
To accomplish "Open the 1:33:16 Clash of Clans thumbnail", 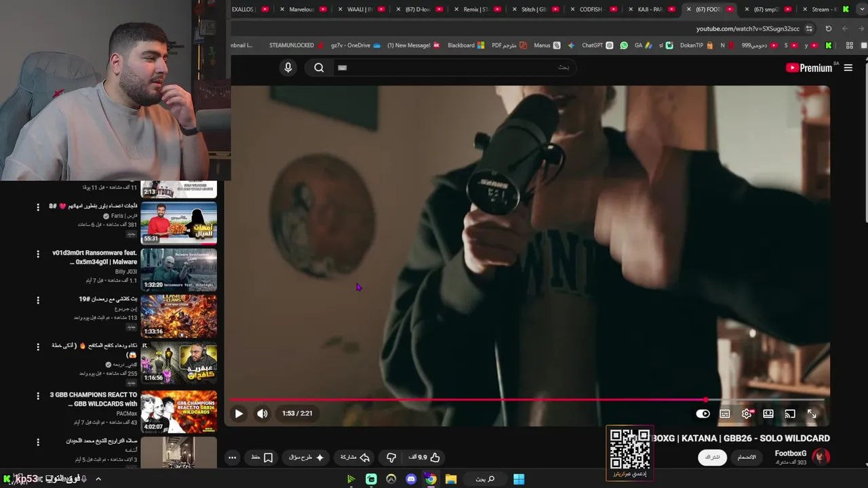I will [179, 316].
